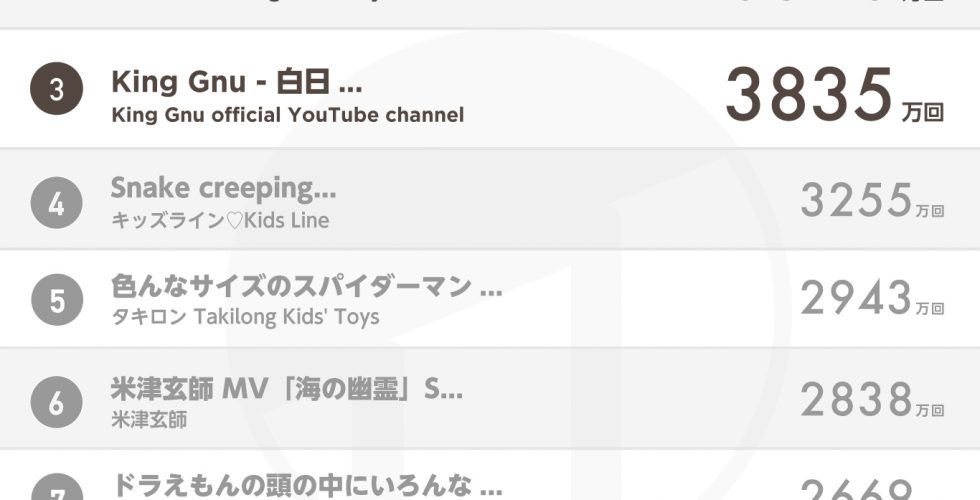Screen dimensions: 980x500
Task: Click the 3255万回 view count
Action: coord(872,200)
